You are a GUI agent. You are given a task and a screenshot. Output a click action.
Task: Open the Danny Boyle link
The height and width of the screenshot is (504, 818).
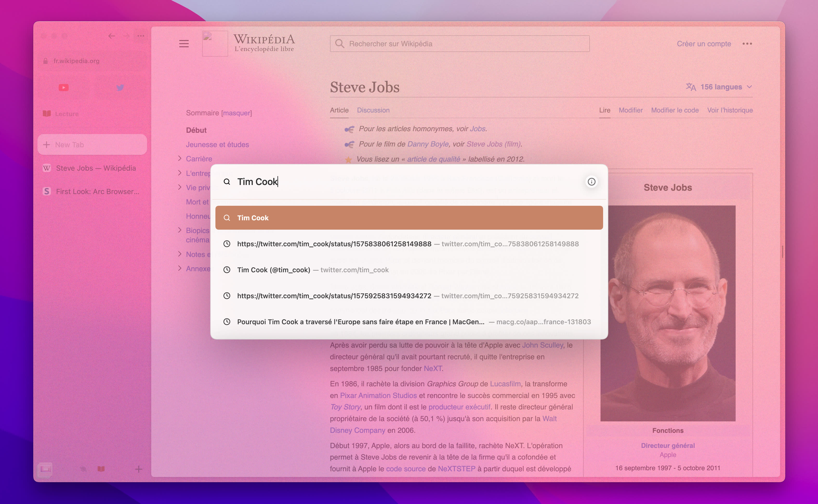click(428, 144)
